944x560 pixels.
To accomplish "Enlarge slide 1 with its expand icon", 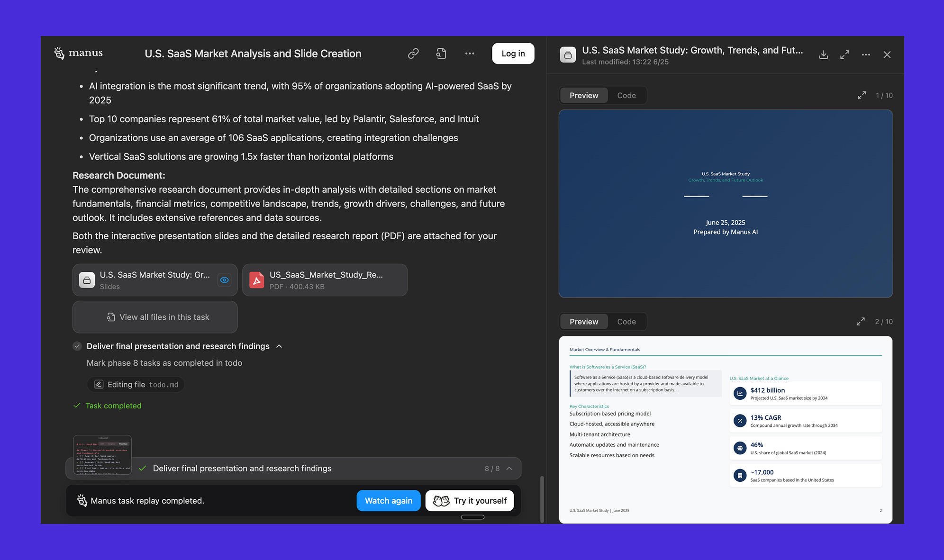I will tap(862, 95).
